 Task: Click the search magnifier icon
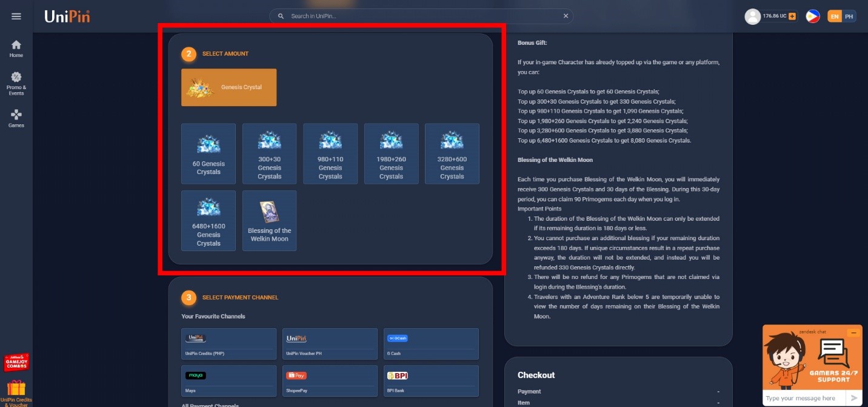[x=281, y=16]
